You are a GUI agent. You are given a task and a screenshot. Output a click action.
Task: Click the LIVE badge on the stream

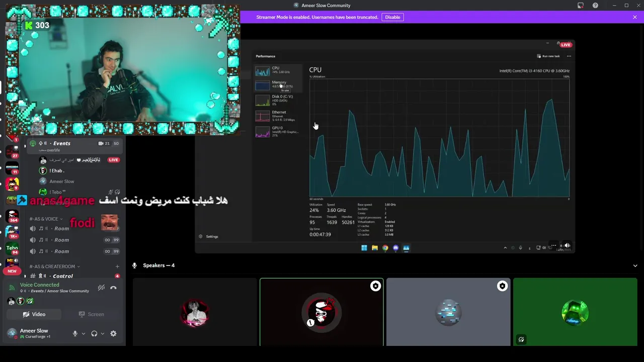[566, 45]
